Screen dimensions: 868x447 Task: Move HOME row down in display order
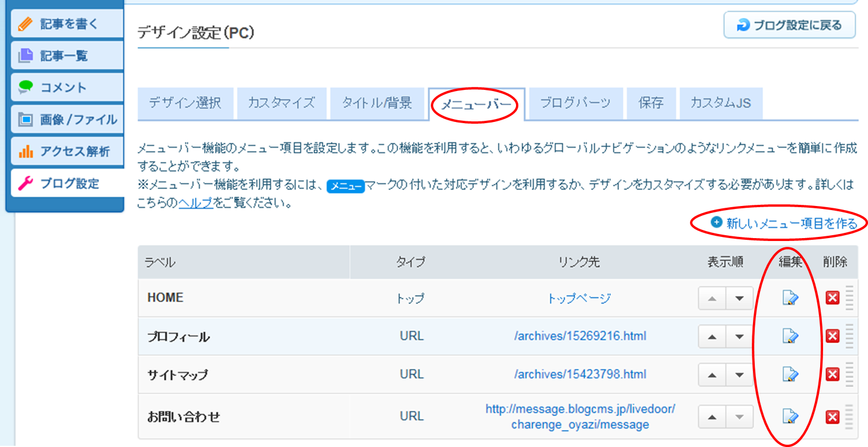coord(740,298)
